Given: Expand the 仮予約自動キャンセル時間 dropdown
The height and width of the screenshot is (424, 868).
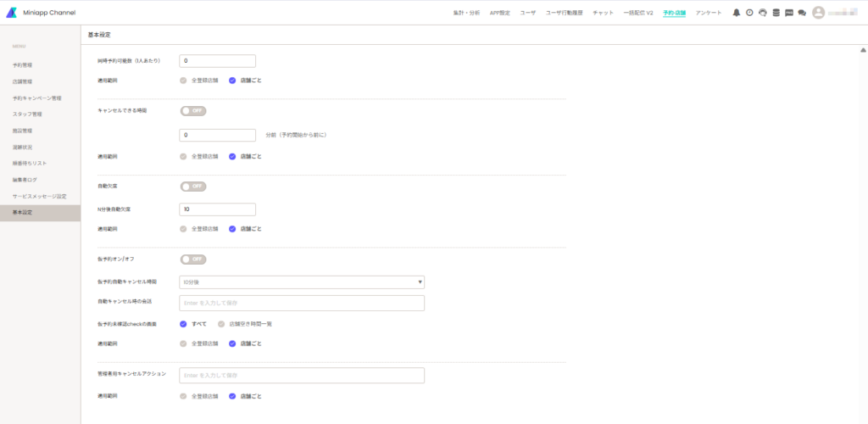Looking at the screenshot, I should (x=302, y=282).
